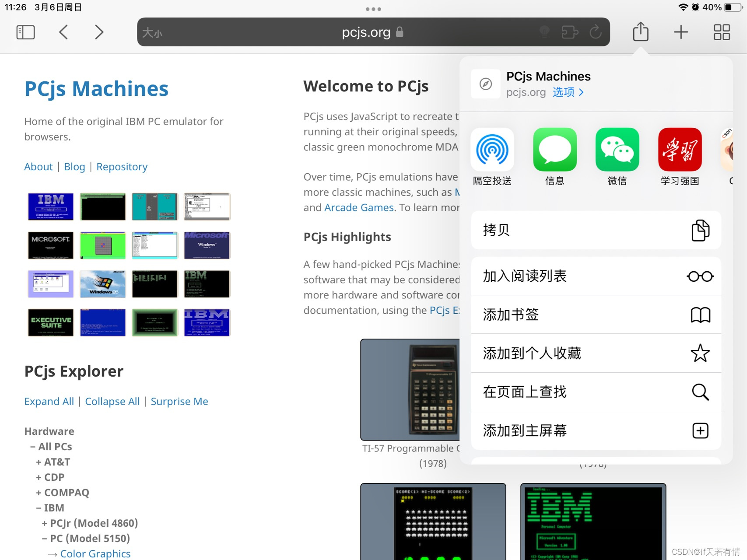Open the Color Graphics tree link
Image resolution: width=747 pixels, height=560 pixels.
(x=95, y=554)
